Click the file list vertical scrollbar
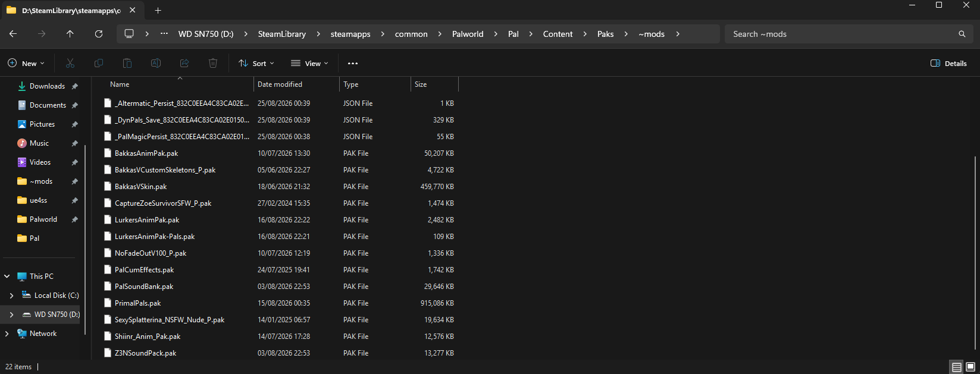This screenshot has width=980, height=374. click(x=975, y=253)
